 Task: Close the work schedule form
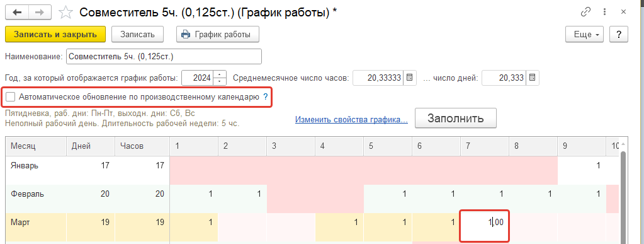coord(623,12)
